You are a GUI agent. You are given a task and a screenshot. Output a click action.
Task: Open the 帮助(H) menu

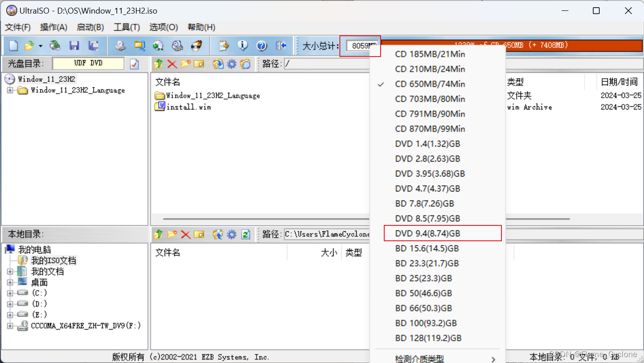coord(201,27)
